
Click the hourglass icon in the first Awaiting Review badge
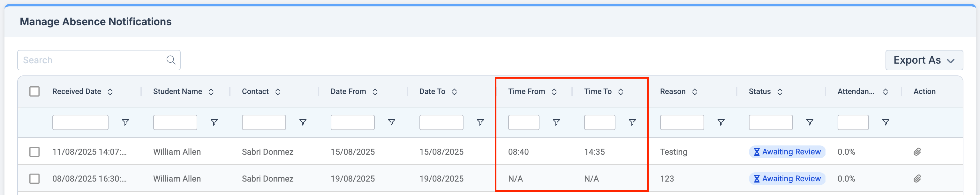click(757, 151)
